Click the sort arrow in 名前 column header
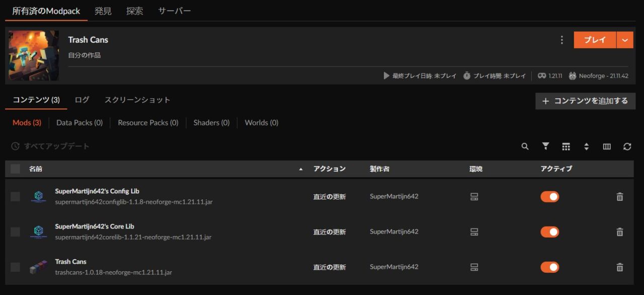Viewport: 644px width, 295px height. pyautogui.click(x=301, y=169)
